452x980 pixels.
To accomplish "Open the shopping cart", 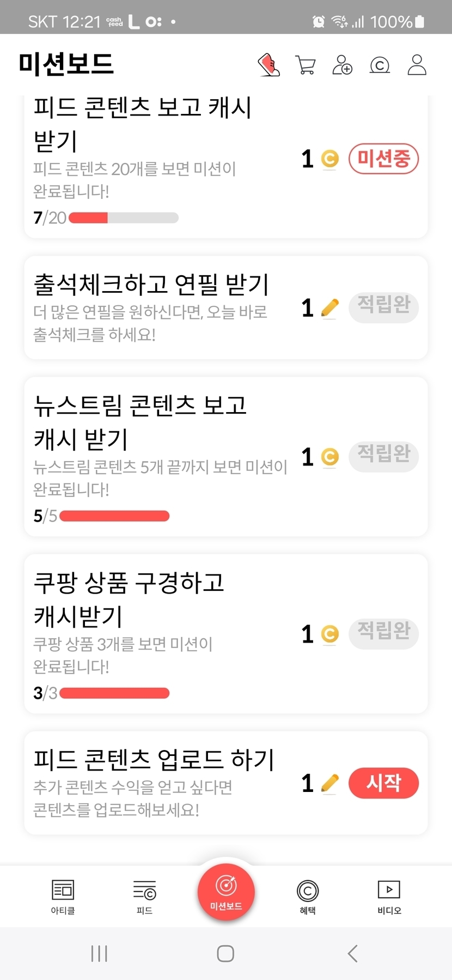I will pos(306,65).
